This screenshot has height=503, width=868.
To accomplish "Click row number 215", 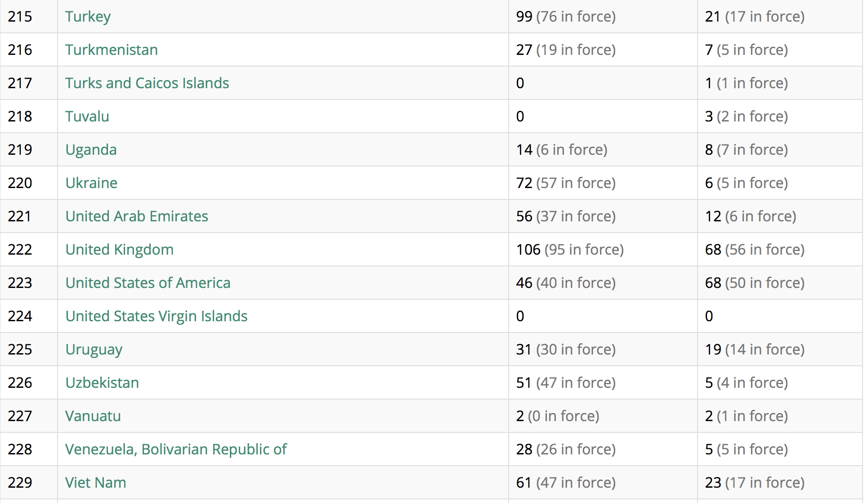I will [x=20, y=17].
